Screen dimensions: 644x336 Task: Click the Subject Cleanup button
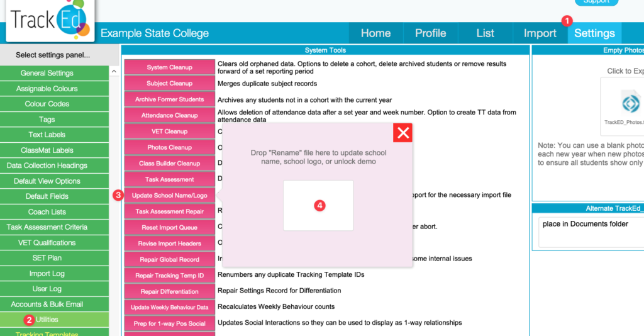(169, 84)
